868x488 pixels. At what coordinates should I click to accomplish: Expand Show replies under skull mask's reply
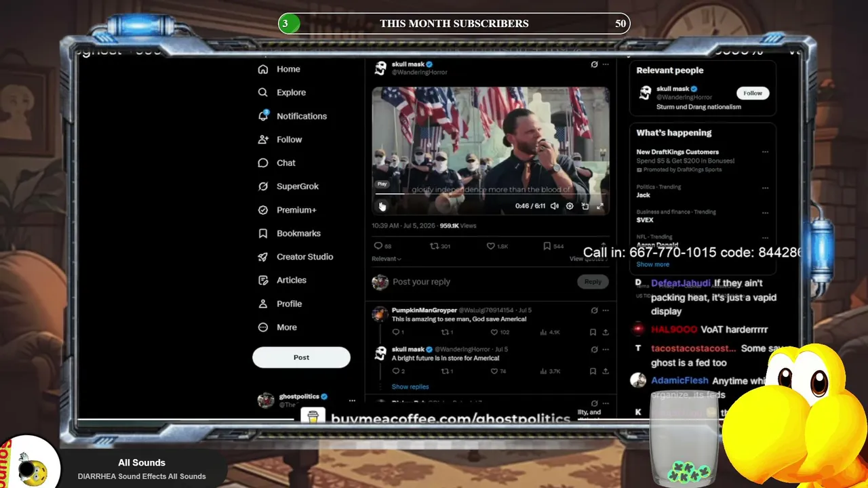(410, 386)
